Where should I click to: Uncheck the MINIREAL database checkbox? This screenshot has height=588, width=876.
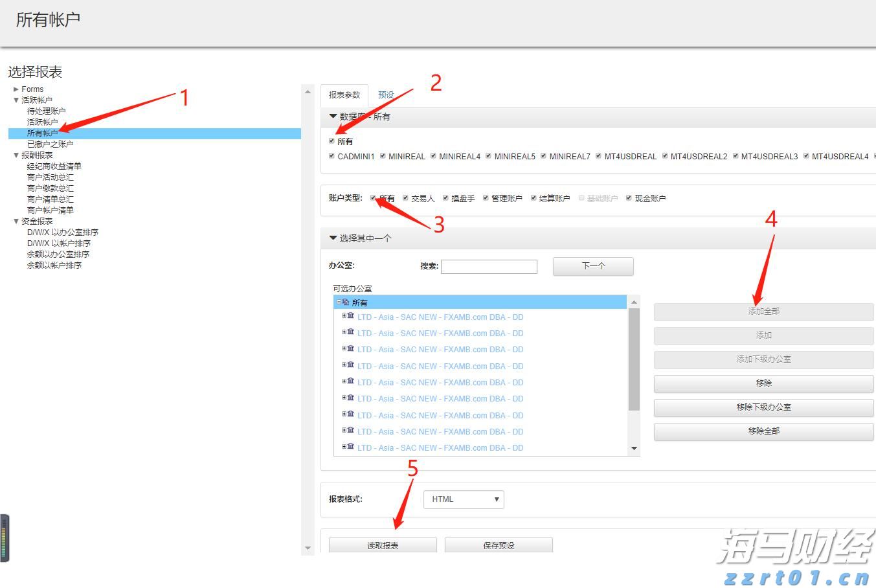click(x=383, y=156)
